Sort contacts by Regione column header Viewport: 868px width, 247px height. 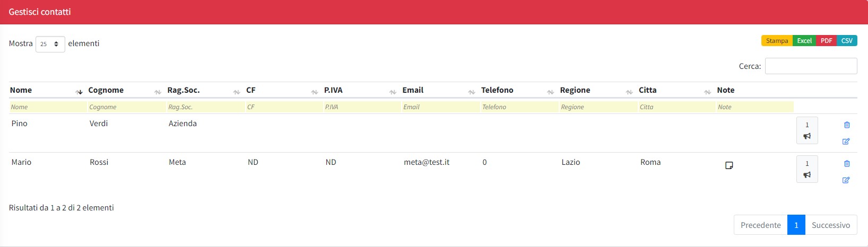(x=575, y=90)
